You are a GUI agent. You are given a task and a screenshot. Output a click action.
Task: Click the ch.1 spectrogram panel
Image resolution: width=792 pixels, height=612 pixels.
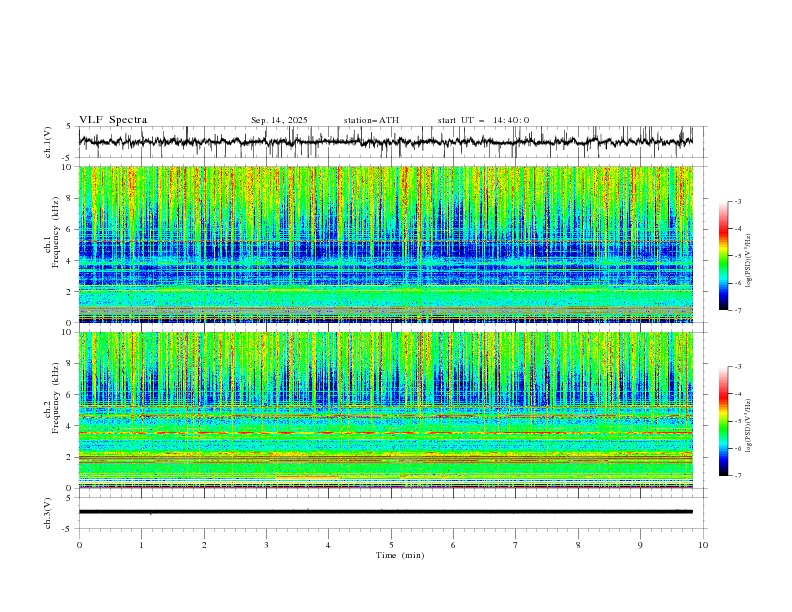(x=386, y=244)
